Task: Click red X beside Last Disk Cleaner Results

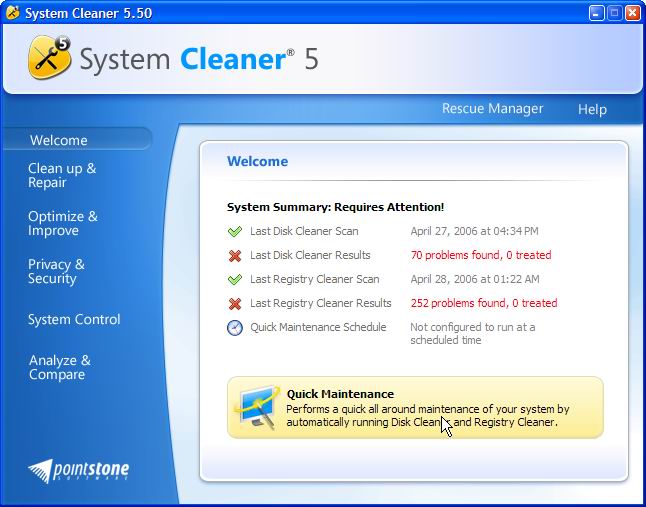Action: (x=235, y=256)
